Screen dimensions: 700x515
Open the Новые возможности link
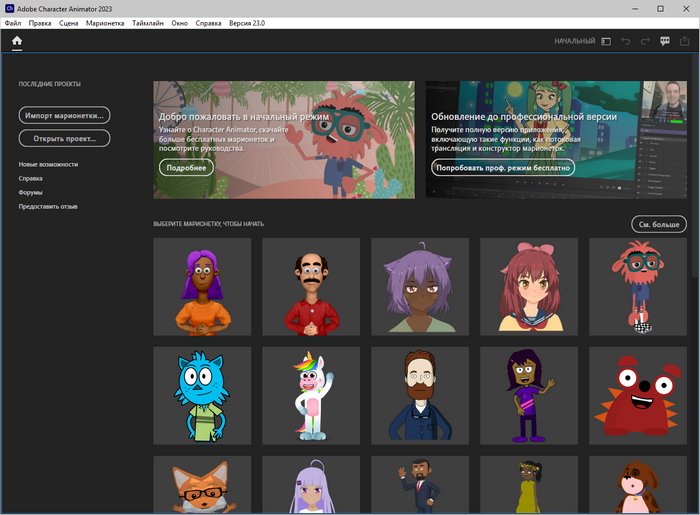48,164
